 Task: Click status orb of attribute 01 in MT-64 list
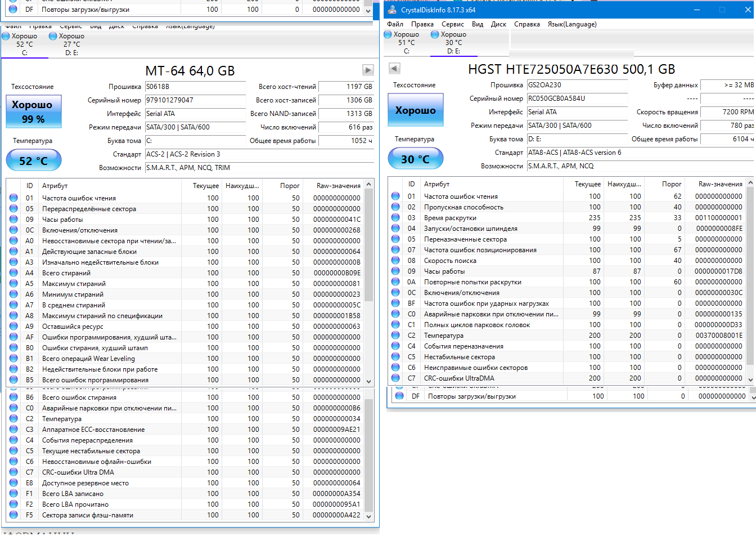point(13,198)
